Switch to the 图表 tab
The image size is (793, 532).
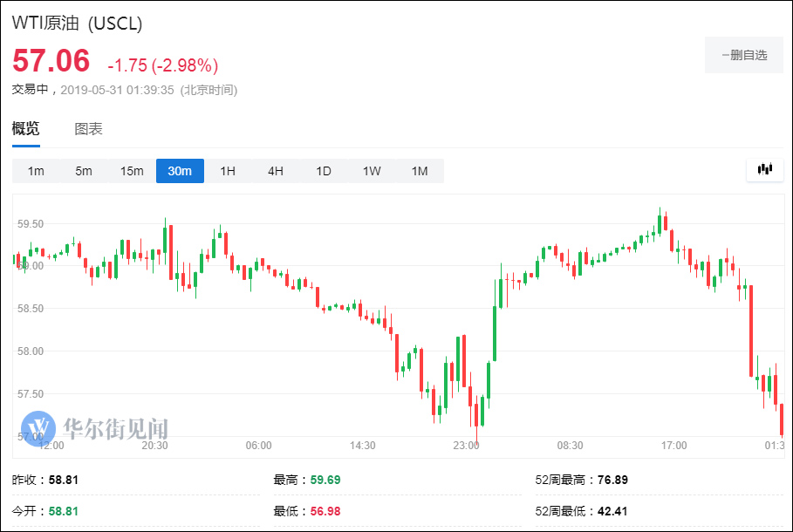click(88, 129)
